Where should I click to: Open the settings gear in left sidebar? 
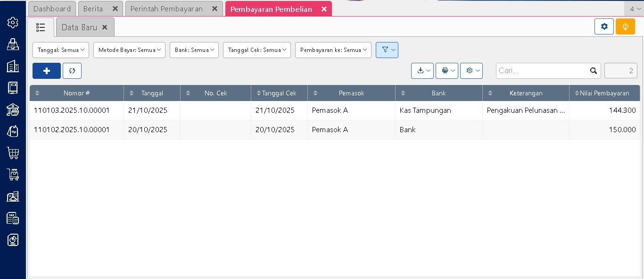tap(13, 22)
